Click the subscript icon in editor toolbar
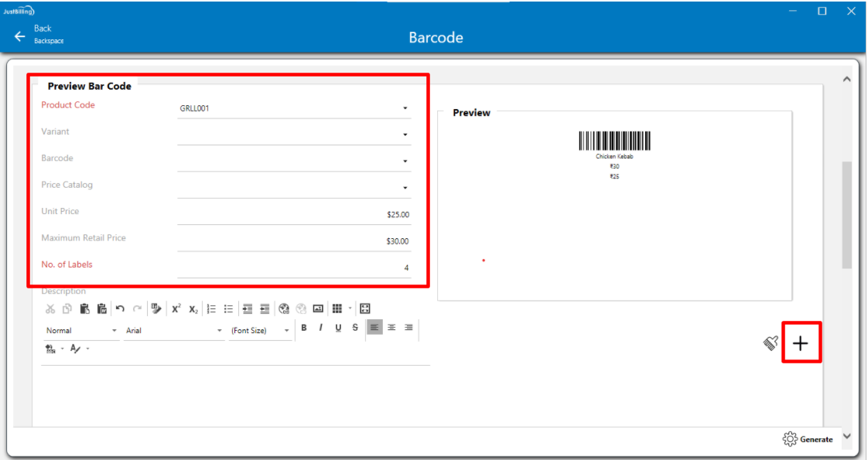The width and height of the screenshot is (868, 460). (193, 308)
